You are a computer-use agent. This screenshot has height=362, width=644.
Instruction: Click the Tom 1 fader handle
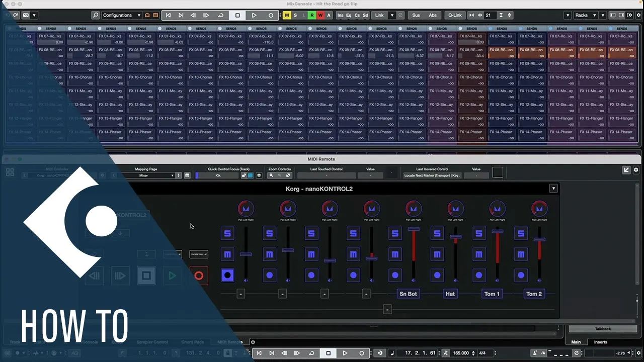point(498,231)
